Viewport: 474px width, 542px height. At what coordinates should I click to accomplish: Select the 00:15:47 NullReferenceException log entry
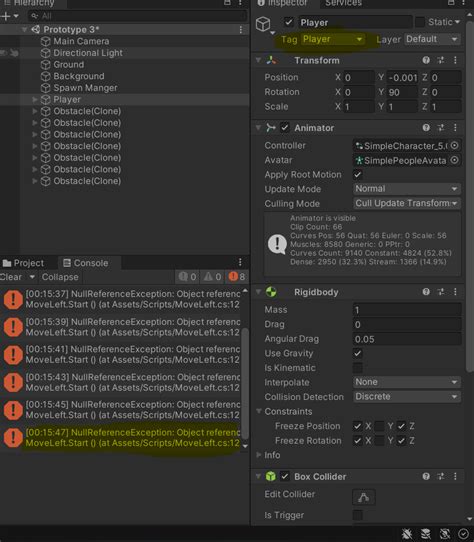pos(121,438)
